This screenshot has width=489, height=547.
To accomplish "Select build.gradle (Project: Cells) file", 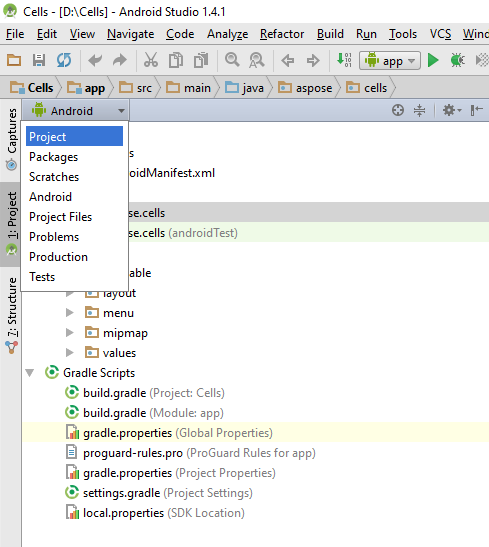I will pos(145,393).
